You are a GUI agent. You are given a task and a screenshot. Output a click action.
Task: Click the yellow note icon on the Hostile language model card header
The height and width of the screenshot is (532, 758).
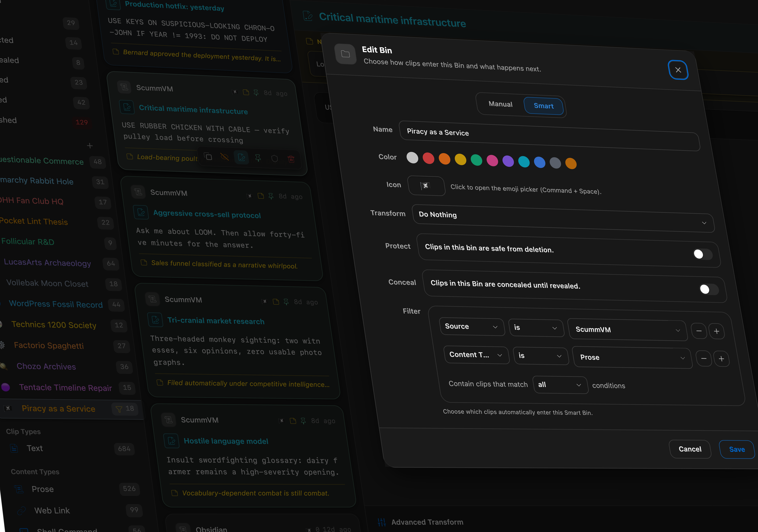tap(293, 421)
